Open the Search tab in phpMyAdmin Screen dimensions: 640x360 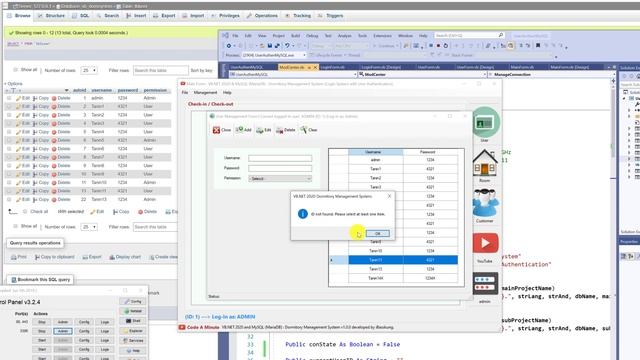click(108, 16)
